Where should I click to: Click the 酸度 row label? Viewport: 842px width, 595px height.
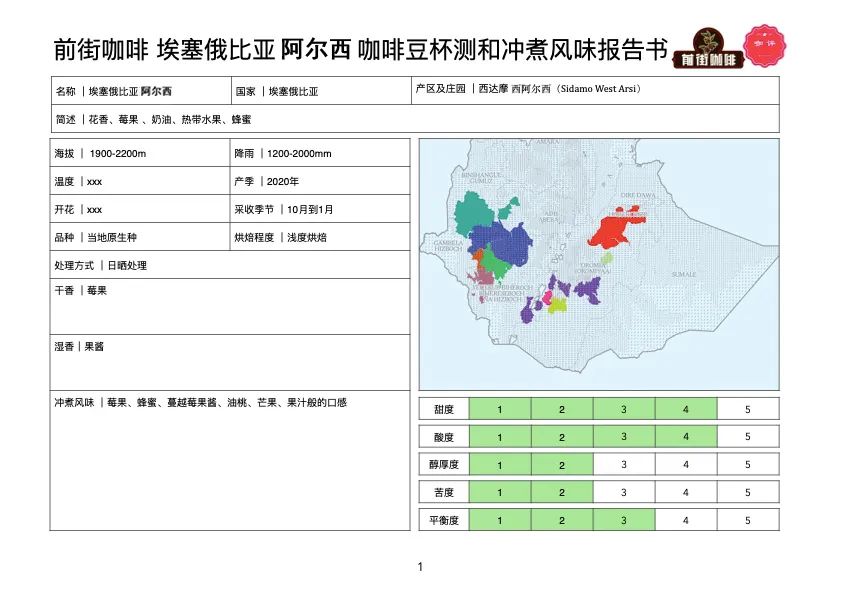[x=444, y=437]
